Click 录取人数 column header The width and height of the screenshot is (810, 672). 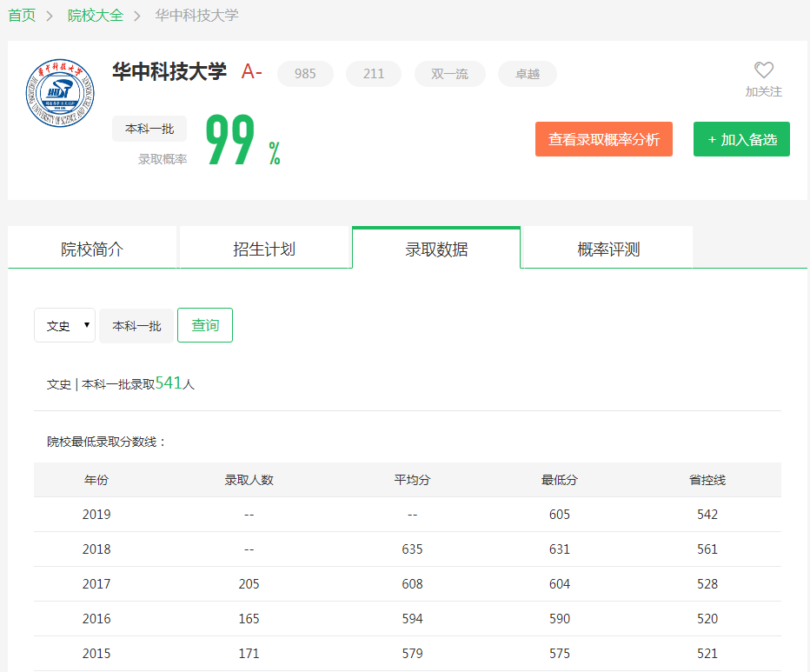(x=249, y=480)
